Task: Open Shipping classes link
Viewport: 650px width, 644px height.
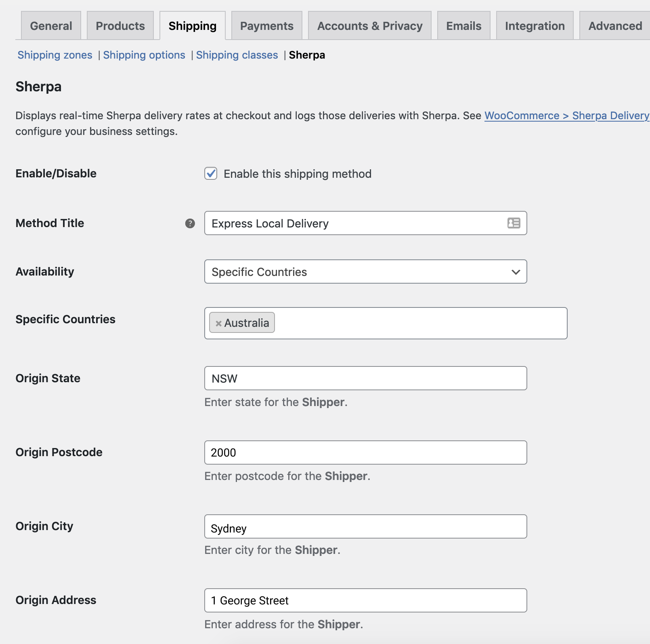Action: click(237, 55)
